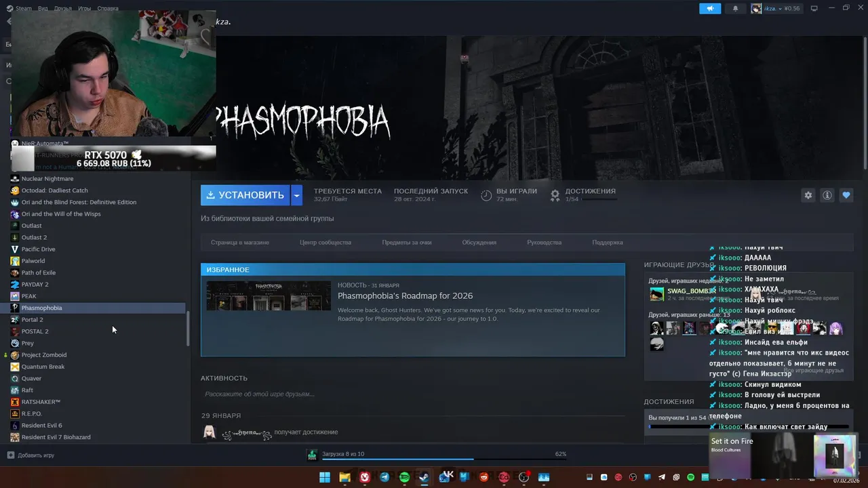Open the Страница в магазине tab

point(239,242)
